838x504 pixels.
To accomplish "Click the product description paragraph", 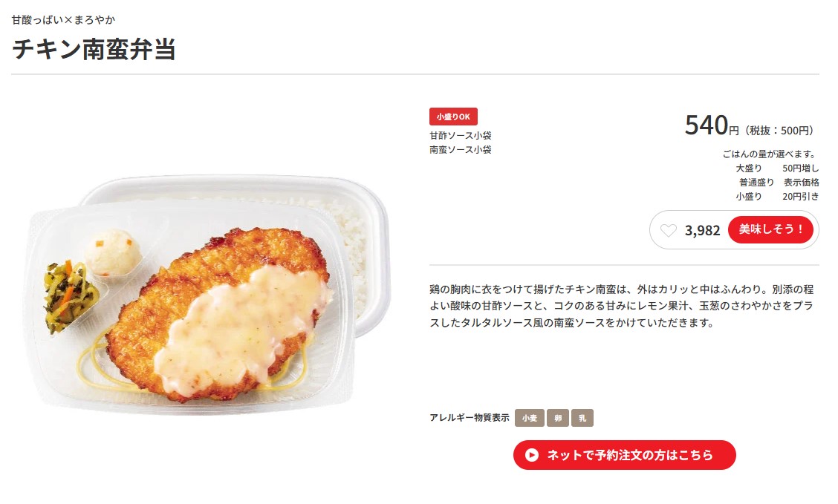I will click(622, 306).
